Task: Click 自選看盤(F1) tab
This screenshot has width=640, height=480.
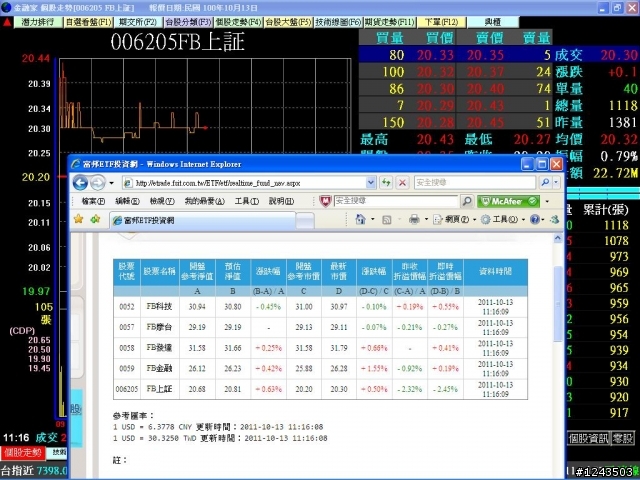Action: pyautogui.click(x=88, y=22)
